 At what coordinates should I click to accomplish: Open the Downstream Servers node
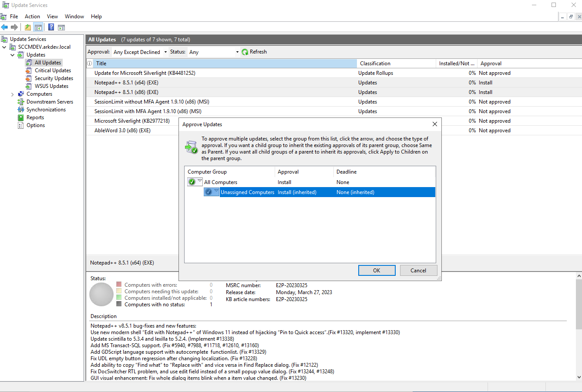tap(50, 102)
